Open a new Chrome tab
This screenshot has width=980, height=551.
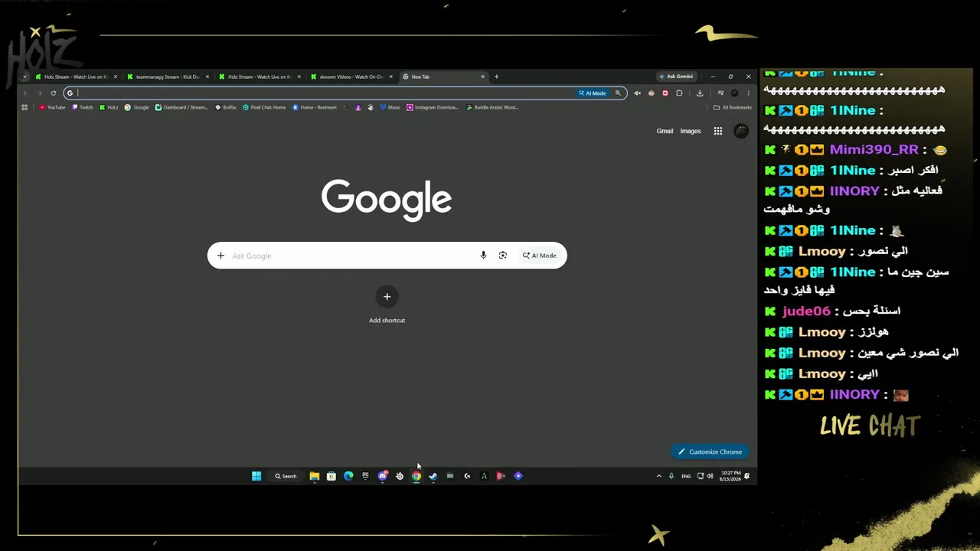pyautogui.click(x=496, y=77)
